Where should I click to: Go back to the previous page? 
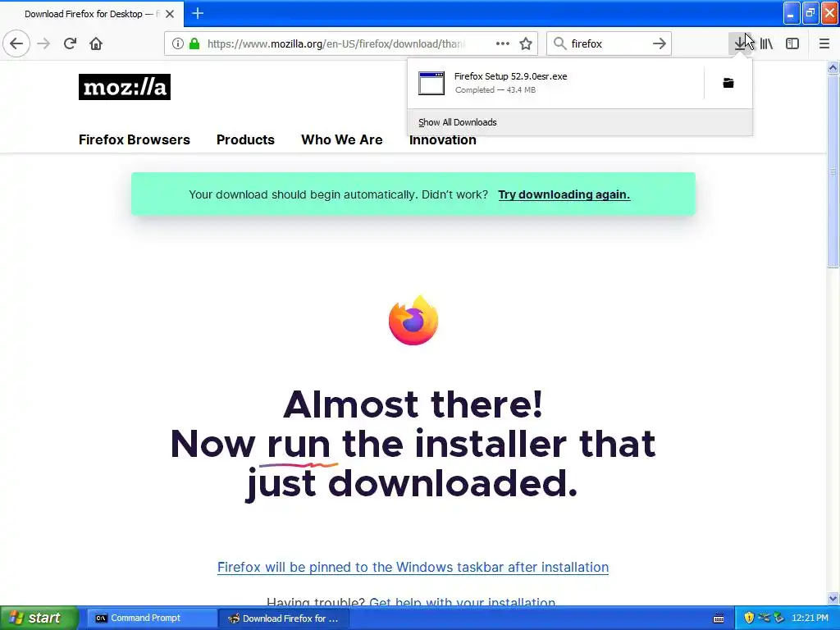(x=16, y=43)
